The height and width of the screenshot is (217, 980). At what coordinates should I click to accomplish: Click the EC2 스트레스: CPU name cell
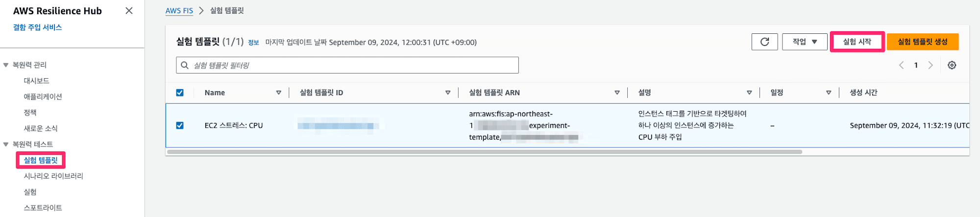click(x=234, y=125)
